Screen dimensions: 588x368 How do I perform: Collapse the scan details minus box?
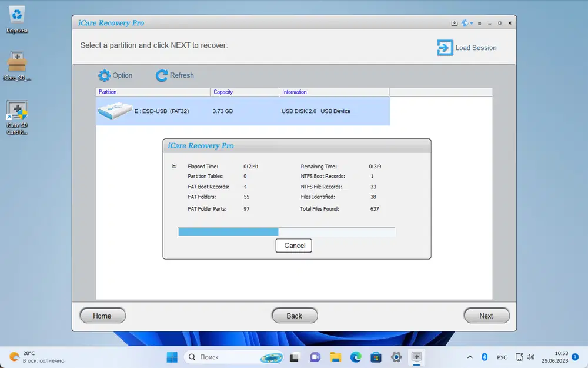click(x=175, y=165)
